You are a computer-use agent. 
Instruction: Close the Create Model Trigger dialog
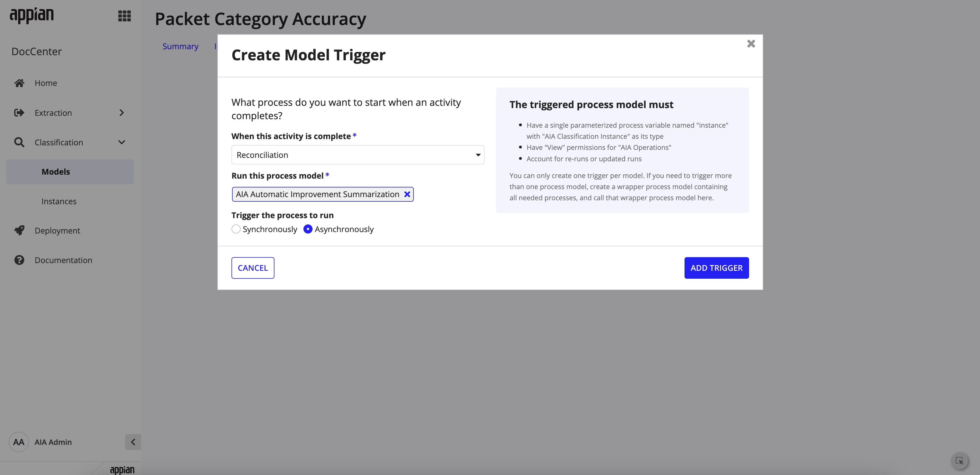click(751, 44)
